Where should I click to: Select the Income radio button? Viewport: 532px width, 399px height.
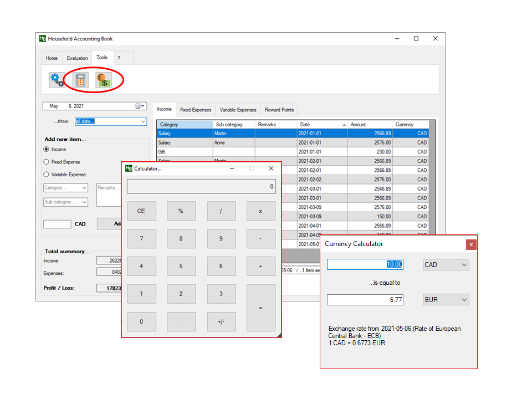47,150
